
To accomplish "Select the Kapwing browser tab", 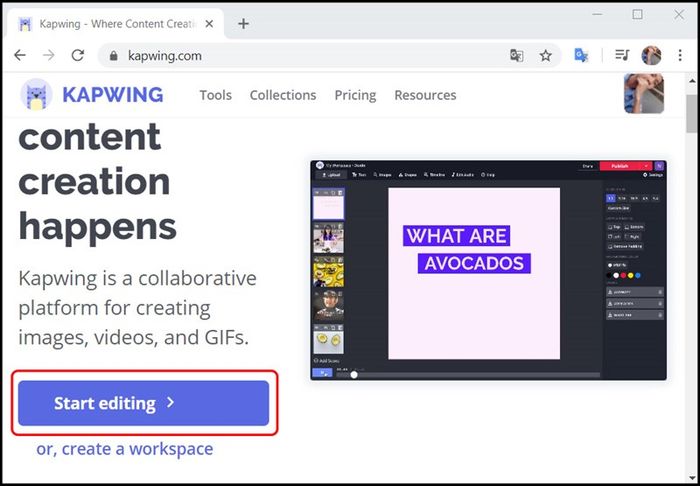I will (x=116, y=24).
